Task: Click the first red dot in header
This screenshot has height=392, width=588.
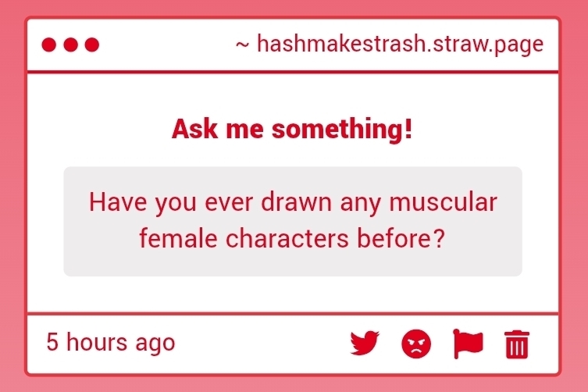Action: click(49, 45)
